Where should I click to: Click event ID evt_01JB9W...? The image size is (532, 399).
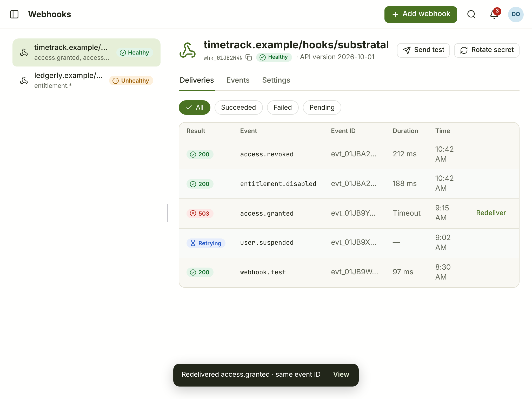[x=354, y=272]
